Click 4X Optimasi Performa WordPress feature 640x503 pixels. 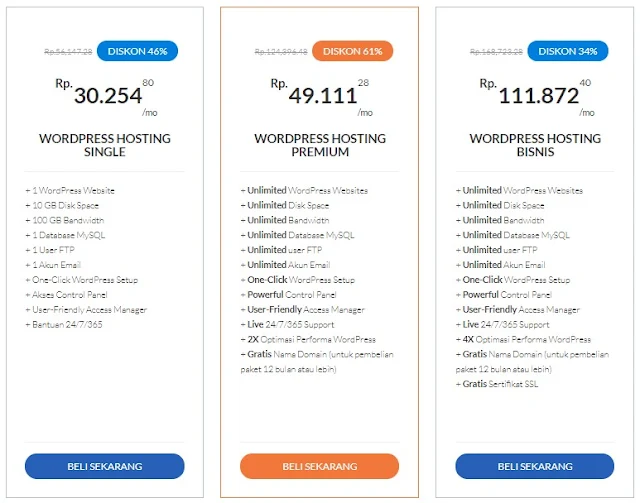tap(523, 339)
